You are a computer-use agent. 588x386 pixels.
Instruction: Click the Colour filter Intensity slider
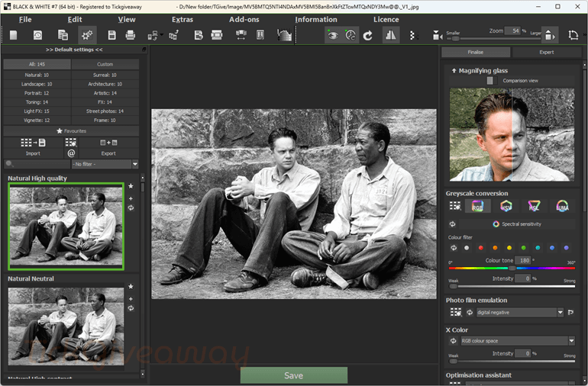click(x=512, y=286)
